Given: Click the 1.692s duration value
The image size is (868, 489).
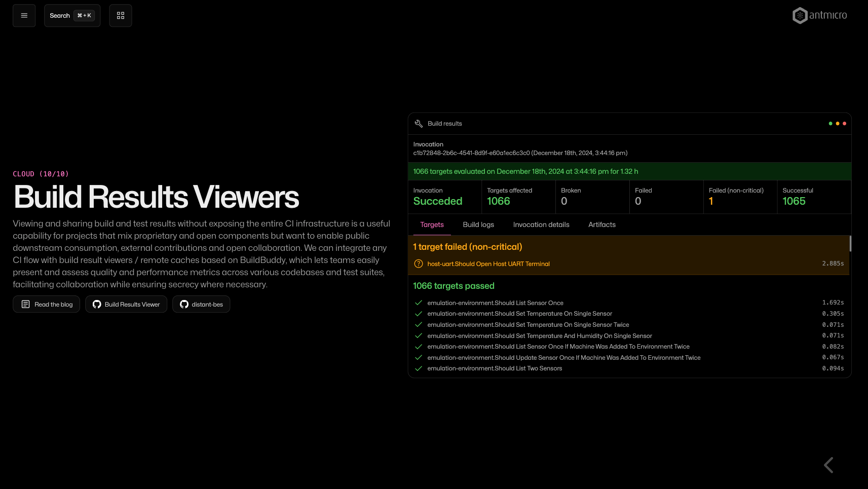Looking at the screenshot, I should (833, 303).
